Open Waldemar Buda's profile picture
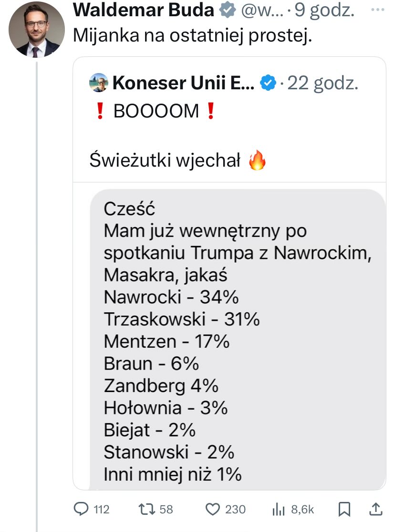Image resolution: width=395 pixels, height=532 pixels. (37, 29)
